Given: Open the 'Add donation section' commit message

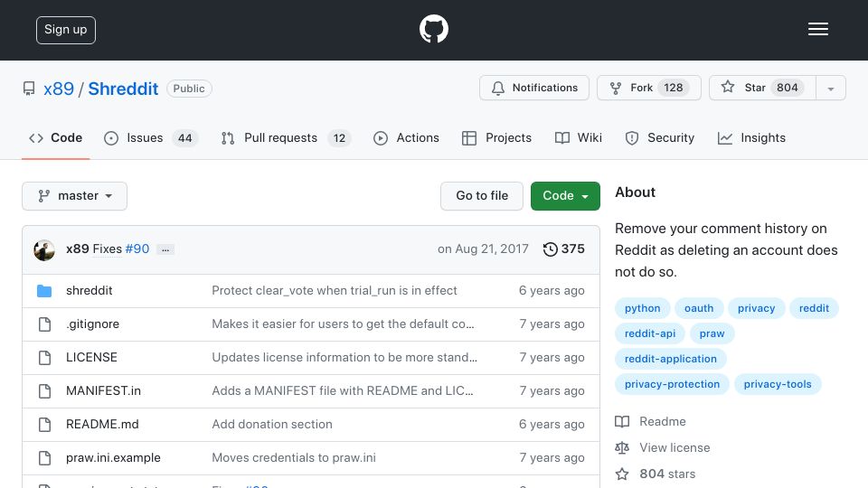Looking at the screenshot, I should 272,425.
